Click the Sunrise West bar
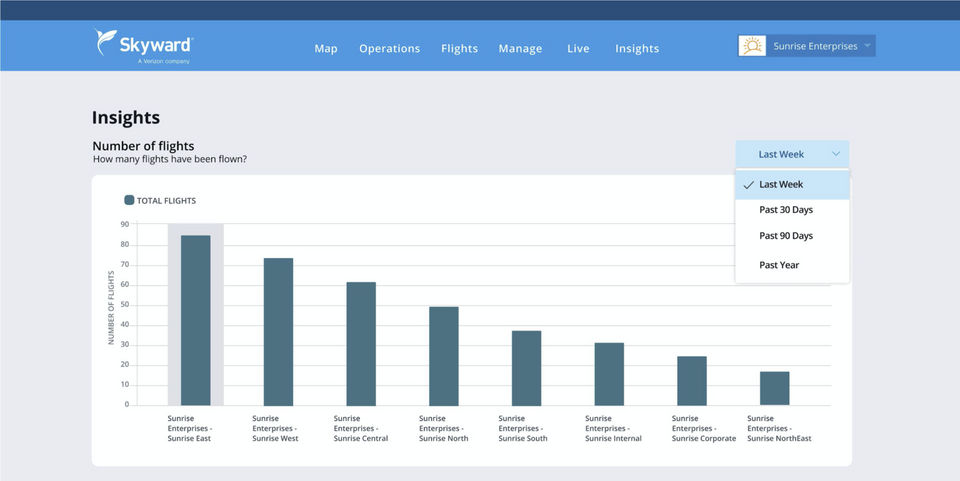 tap(279, 332)
